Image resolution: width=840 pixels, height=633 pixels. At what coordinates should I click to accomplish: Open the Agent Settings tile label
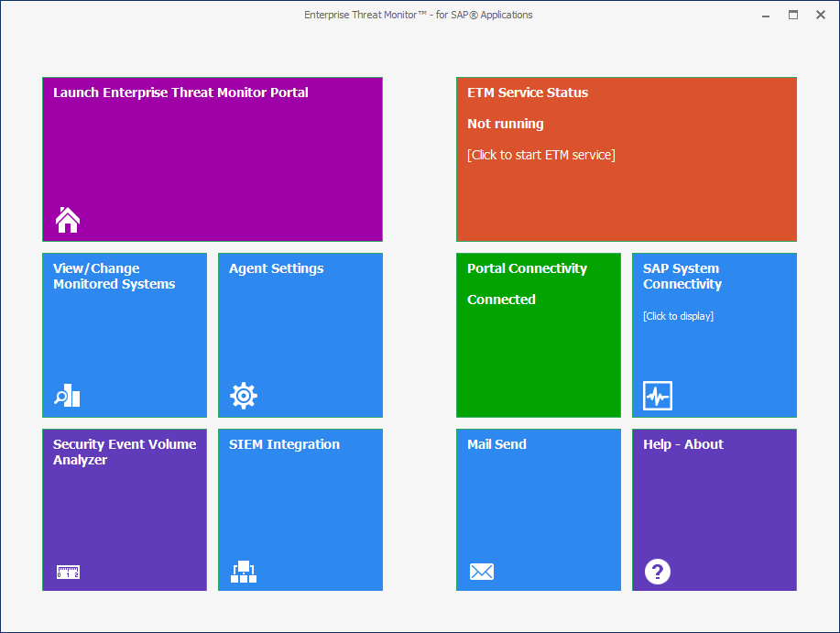(277, 268)
